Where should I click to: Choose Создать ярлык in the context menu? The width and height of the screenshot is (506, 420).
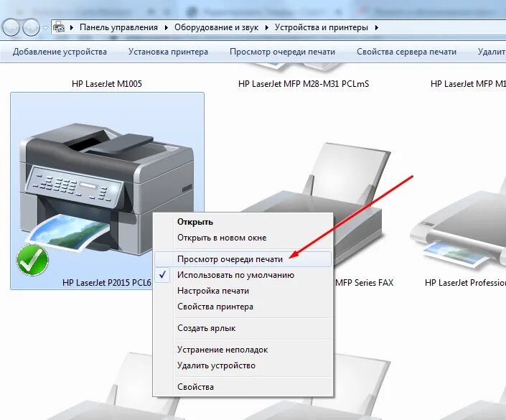point(243,328)
